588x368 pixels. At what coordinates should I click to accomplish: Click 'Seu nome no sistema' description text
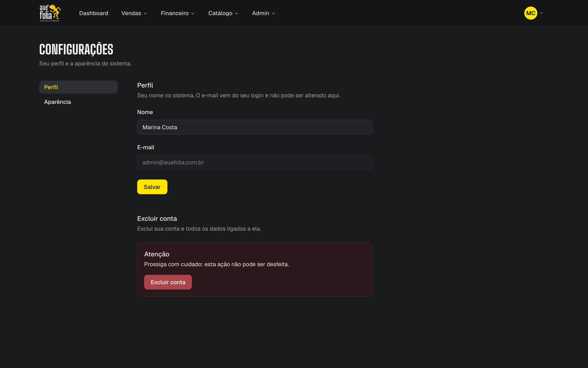point(239,95)
